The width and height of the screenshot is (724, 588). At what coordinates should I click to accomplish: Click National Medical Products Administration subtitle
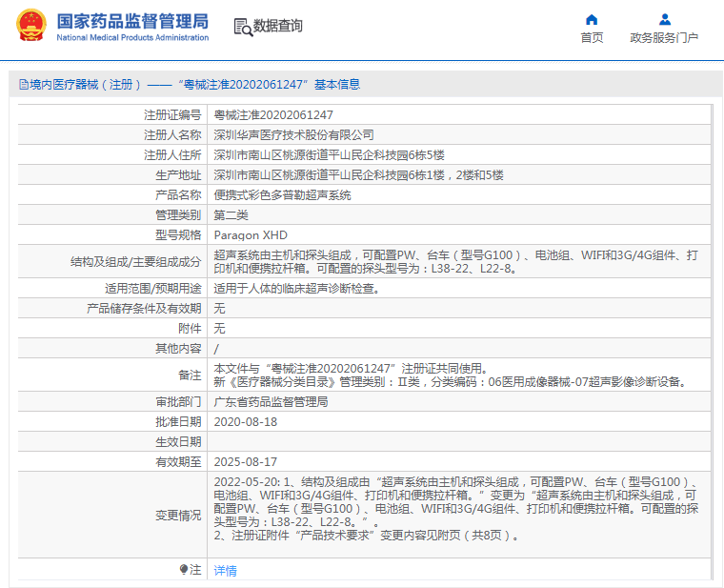click(x=132, y=37)
